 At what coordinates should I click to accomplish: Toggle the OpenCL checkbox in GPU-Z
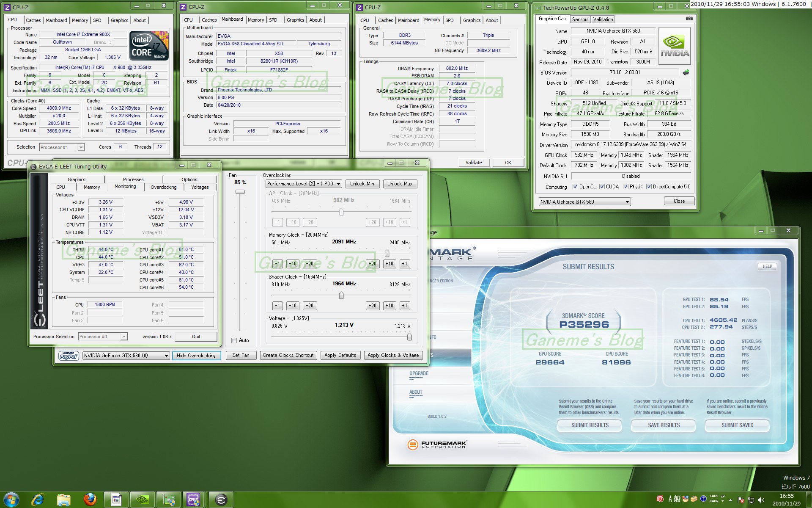[575, 187]
